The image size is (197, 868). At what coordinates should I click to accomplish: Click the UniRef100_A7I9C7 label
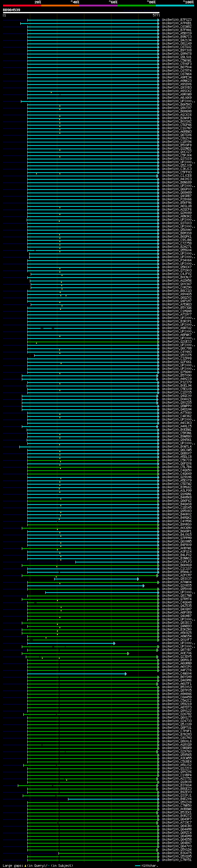point(177,822)
